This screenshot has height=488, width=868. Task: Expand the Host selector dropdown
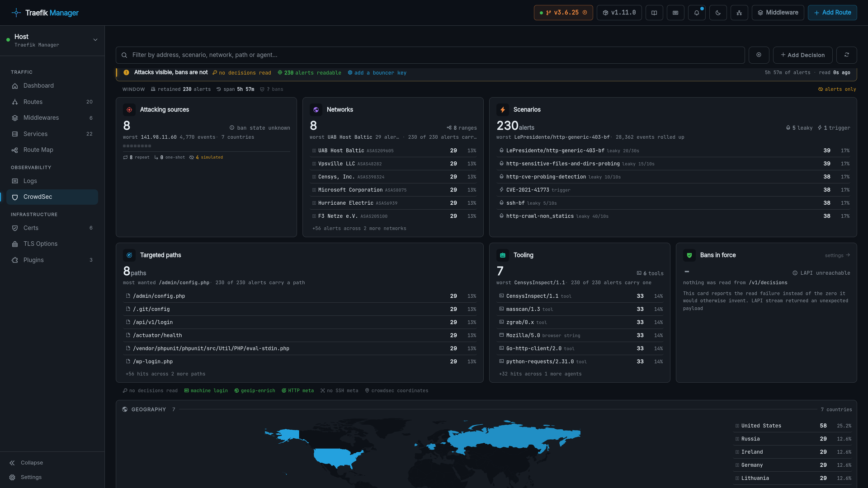pos(95,40)
